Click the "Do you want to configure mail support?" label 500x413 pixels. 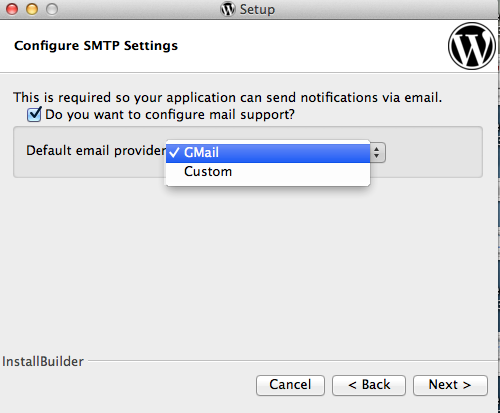(x=170, y=115)
